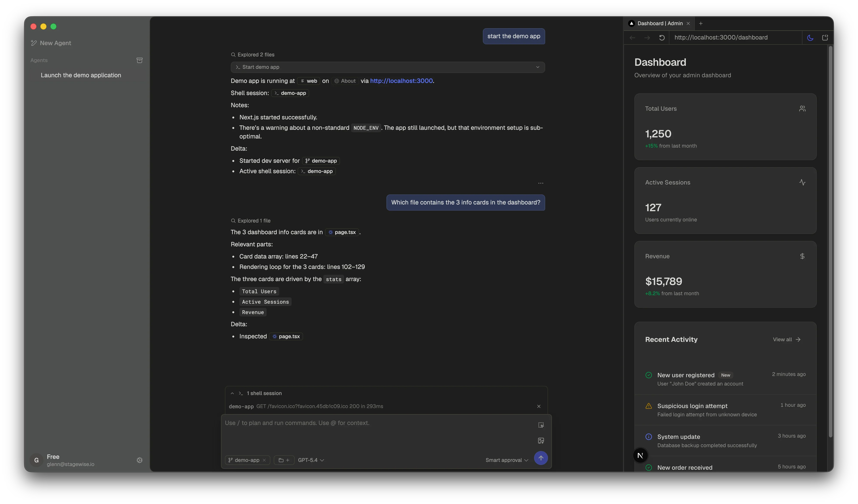Send message with the blue arrow button
The height and width of the screenshot is (504, 858).
tap(541, 458)
